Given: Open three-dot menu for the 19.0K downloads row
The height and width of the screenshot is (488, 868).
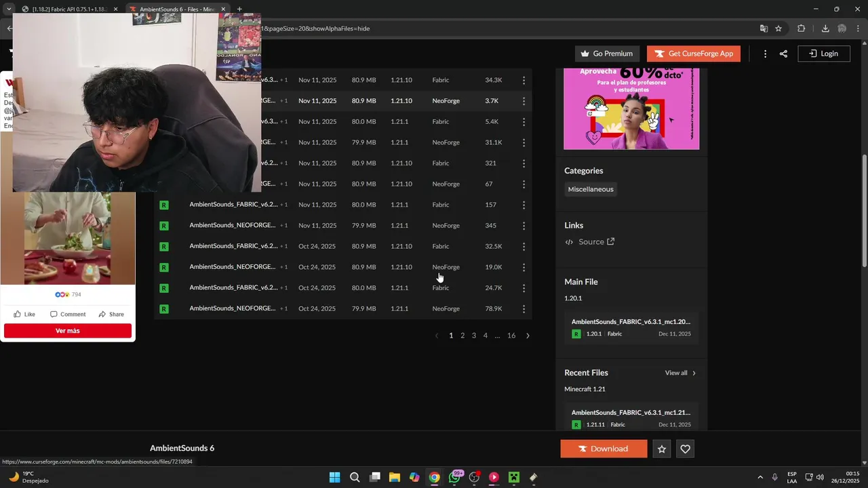Looking at the screenshot, I should coord(524,267).
